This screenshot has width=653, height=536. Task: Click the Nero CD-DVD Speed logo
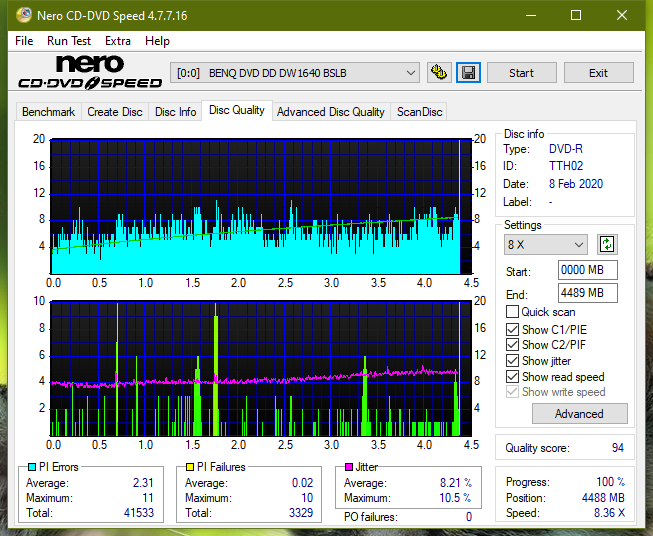click(90, 73)
